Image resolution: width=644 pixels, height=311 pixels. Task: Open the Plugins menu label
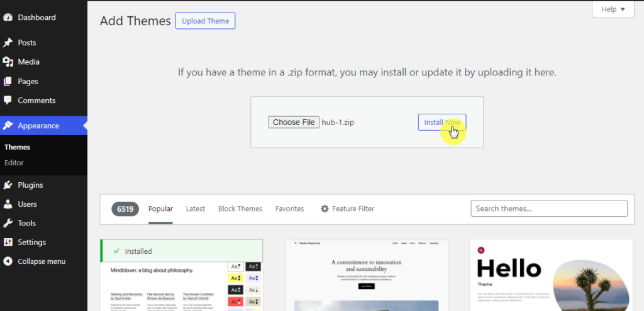30,185
